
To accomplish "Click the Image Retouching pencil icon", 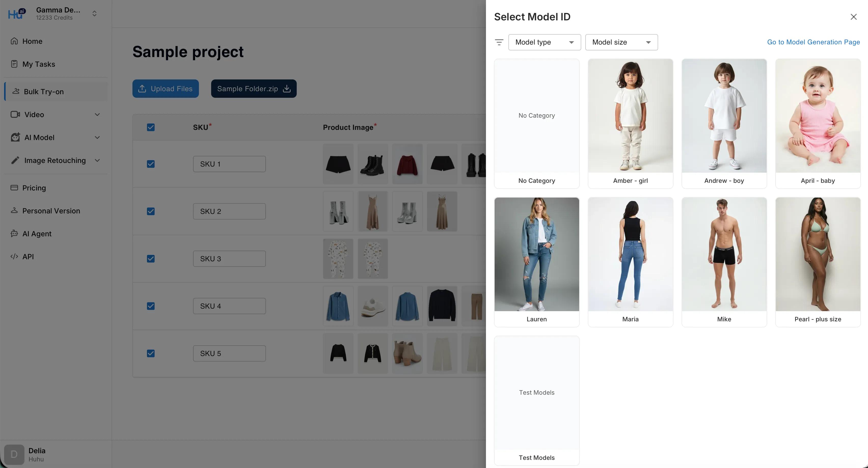I will pos(15,160).
